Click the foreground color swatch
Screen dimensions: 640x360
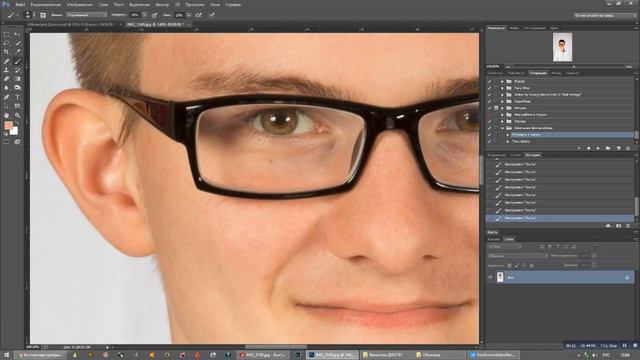click(8, 125)
